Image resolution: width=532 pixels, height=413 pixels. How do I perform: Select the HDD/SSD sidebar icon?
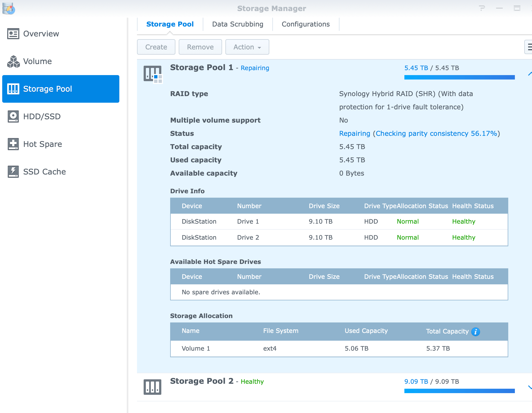click(x=13, y=117)
